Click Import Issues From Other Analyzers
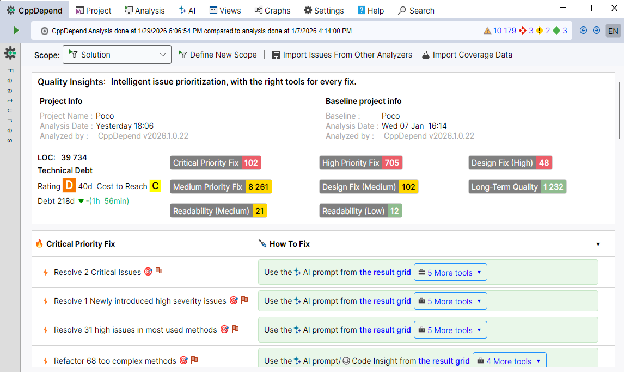Image resolution: width=624 pixels, height=372 pixels. (x=342, y=55)
